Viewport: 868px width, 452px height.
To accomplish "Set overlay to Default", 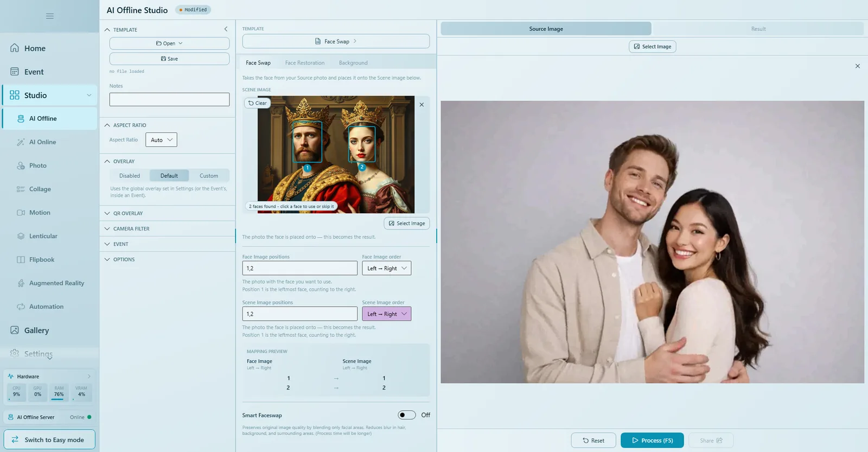I will click(x=169, y=176).
